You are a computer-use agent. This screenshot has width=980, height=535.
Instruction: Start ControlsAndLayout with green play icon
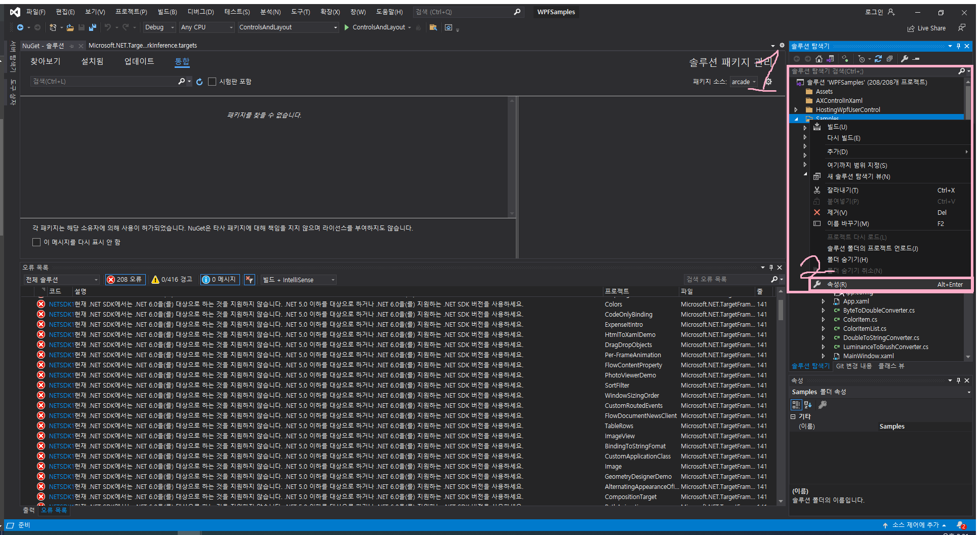pos(347,27)
